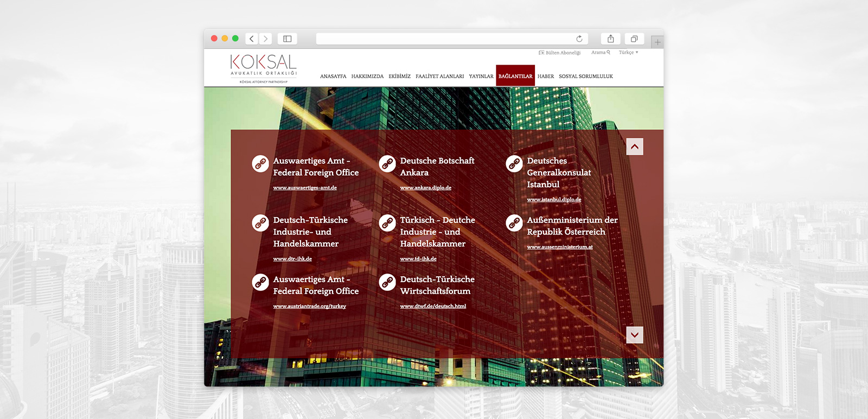Open FAALİYET ALANLARI menu item
Screen dimensions: 868x419
tap(440, 77)
